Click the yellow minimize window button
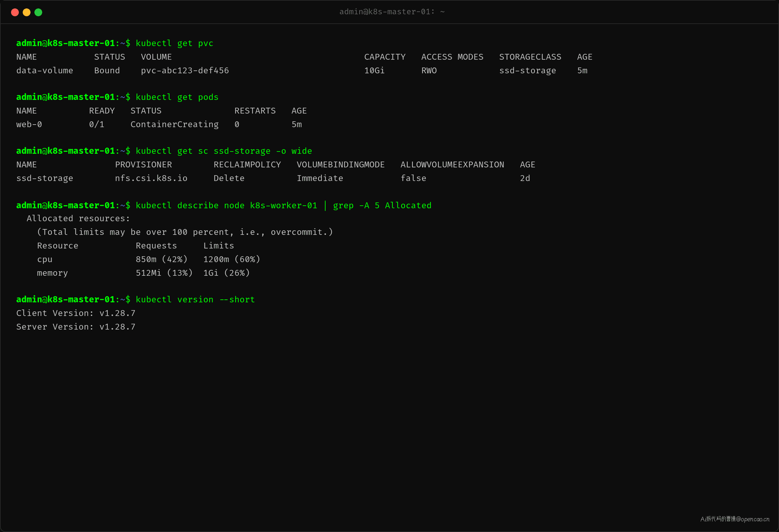Viewport: 779px width, 532px height. [27, 12]
